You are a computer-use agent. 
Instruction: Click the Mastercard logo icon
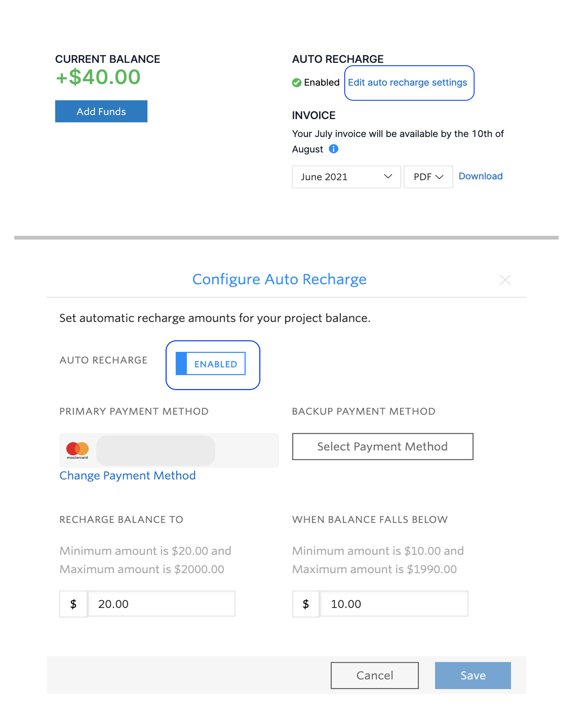click(x=78, y=450)
